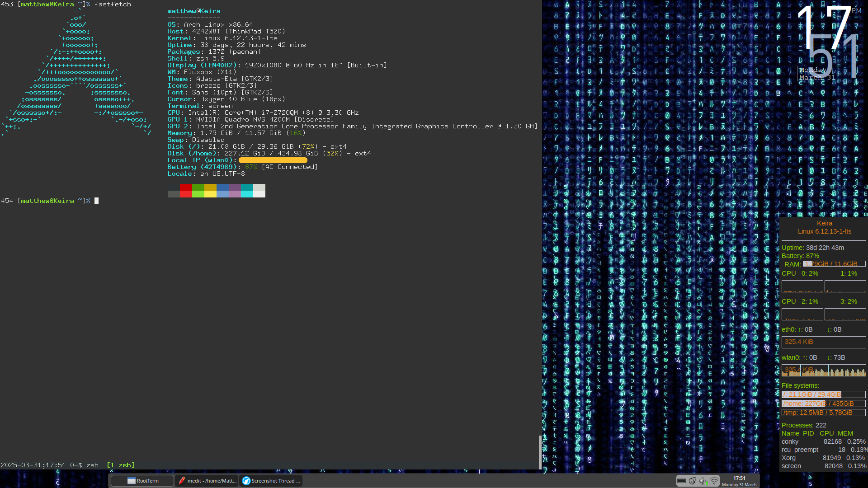The image size is (868, 488).
Task: Click the terminal cursor at prompt 454
Action: (x=96, y=201)
